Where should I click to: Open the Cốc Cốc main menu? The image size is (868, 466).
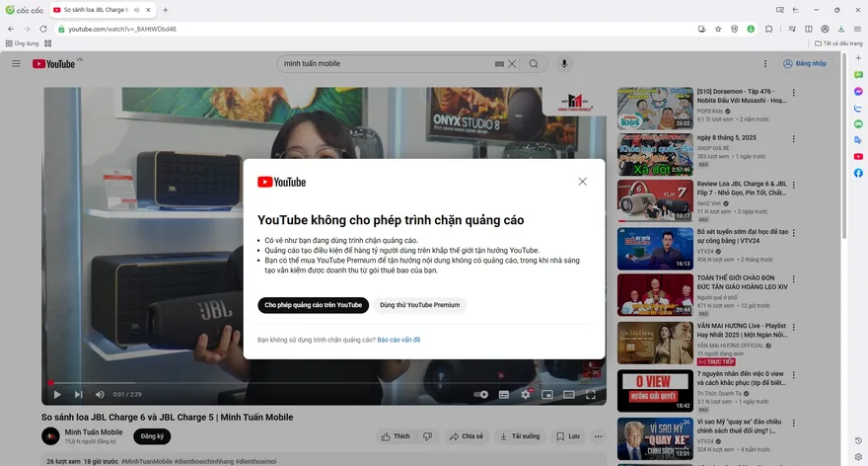(x=857, y=29)
